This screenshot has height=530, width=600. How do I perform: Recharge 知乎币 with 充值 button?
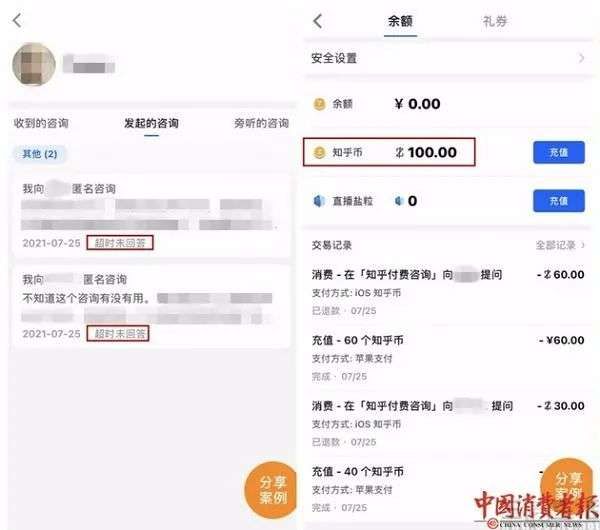(x=559, y=152)
